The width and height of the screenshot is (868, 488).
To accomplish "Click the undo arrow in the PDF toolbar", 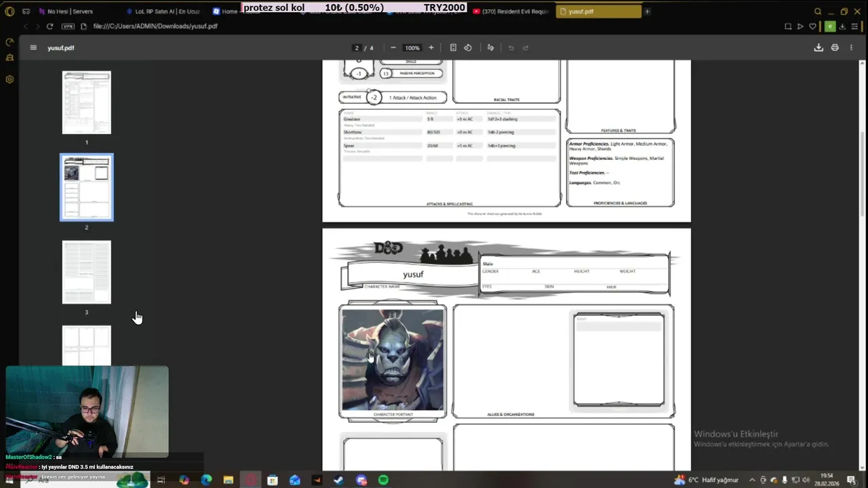I will click(x=511, y=47).
